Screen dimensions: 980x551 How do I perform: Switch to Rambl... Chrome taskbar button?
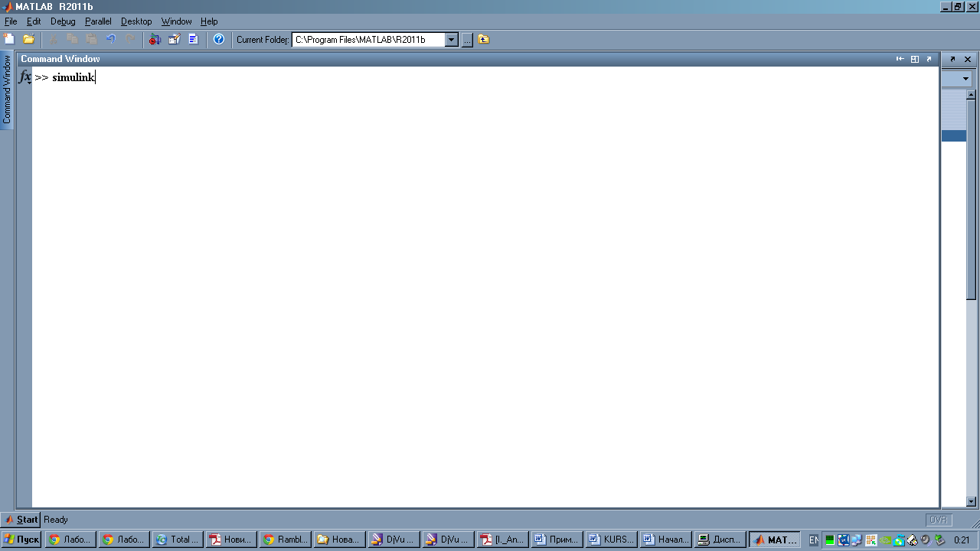tap(284, 540)
